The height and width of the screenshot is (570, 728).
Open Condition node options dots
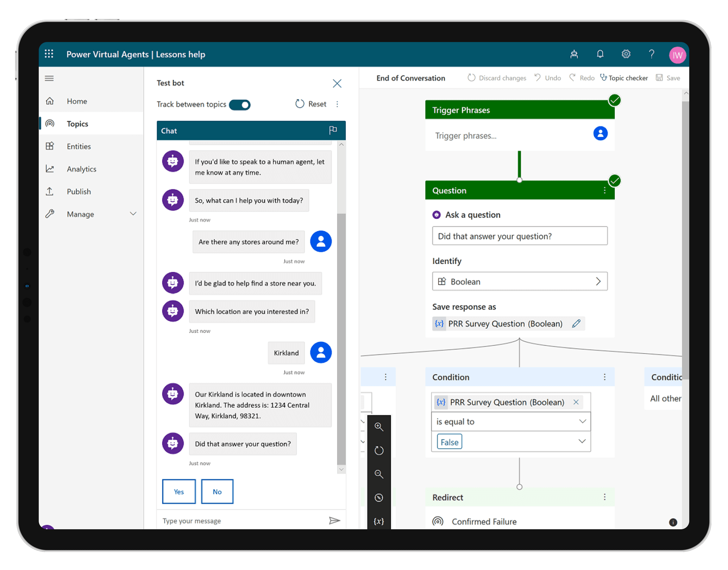click(605, 377)
